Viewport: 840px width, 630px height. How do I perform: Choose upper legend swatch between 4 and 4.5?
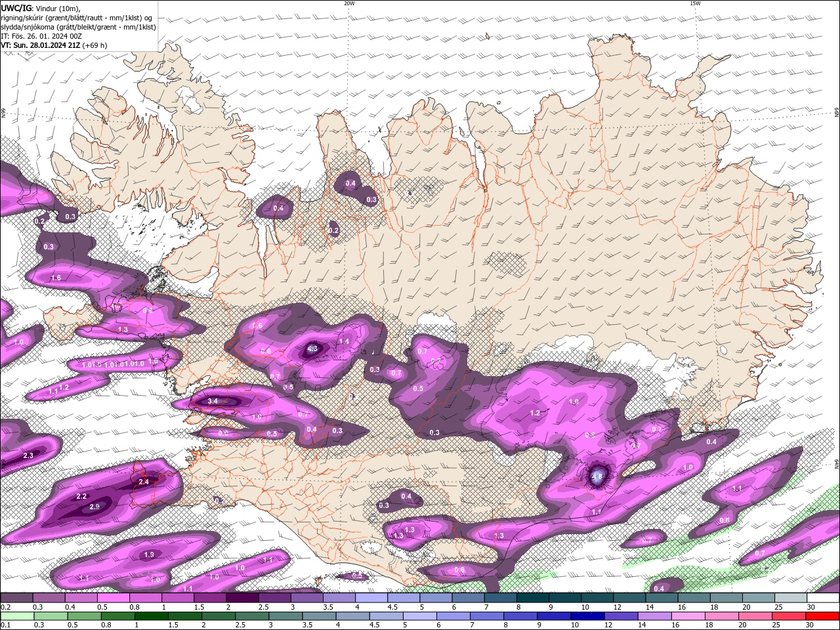click(x=371, y=598)
